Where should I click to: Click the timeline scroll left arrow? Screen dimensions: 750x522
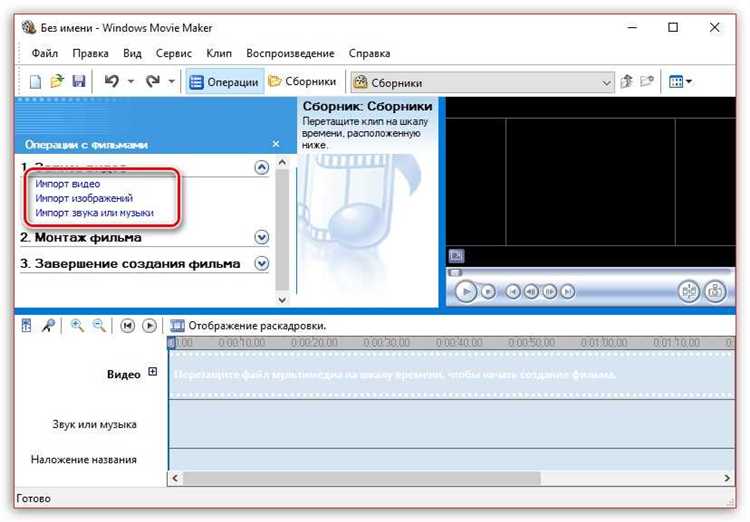pyautogui.click(x=175, y=478)
